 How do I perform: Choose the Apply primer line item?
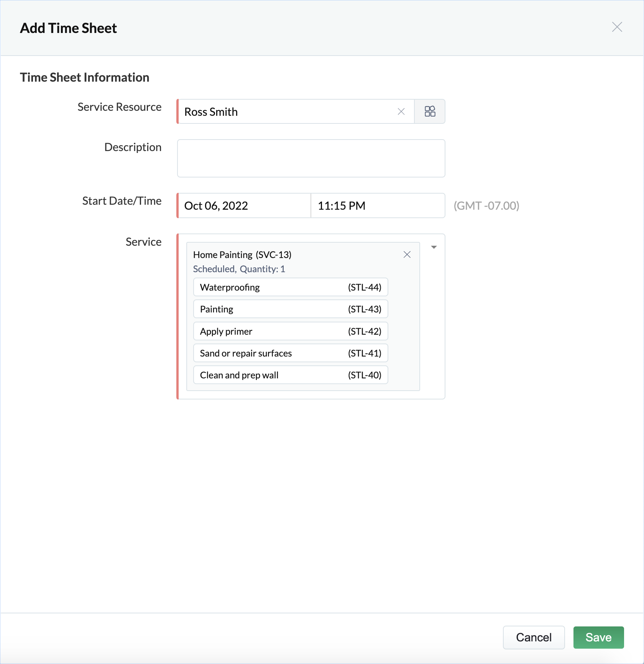291,331
